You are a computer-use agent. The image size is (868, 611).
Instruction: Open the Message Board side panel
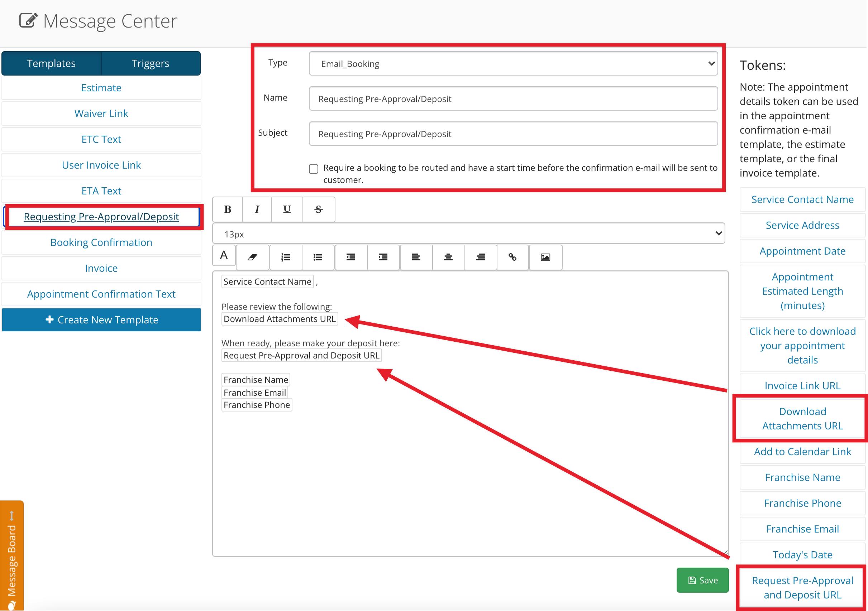(12, 555)
